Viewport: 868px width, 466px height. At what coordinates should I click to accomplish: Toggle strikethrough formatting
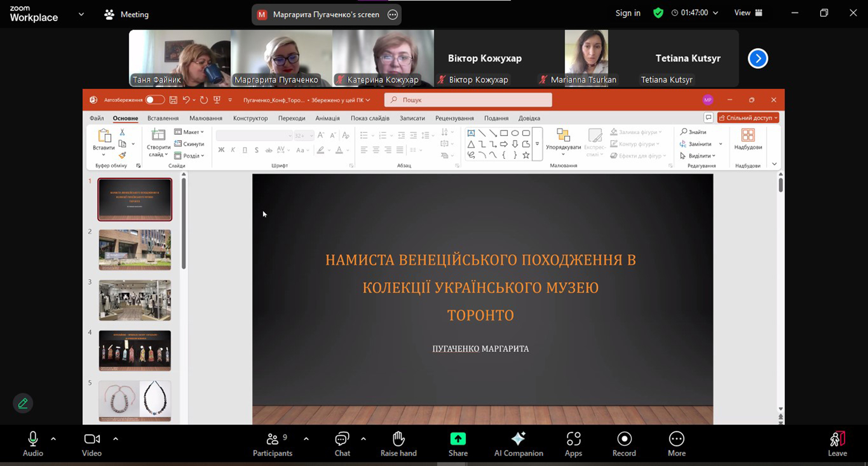269,150
